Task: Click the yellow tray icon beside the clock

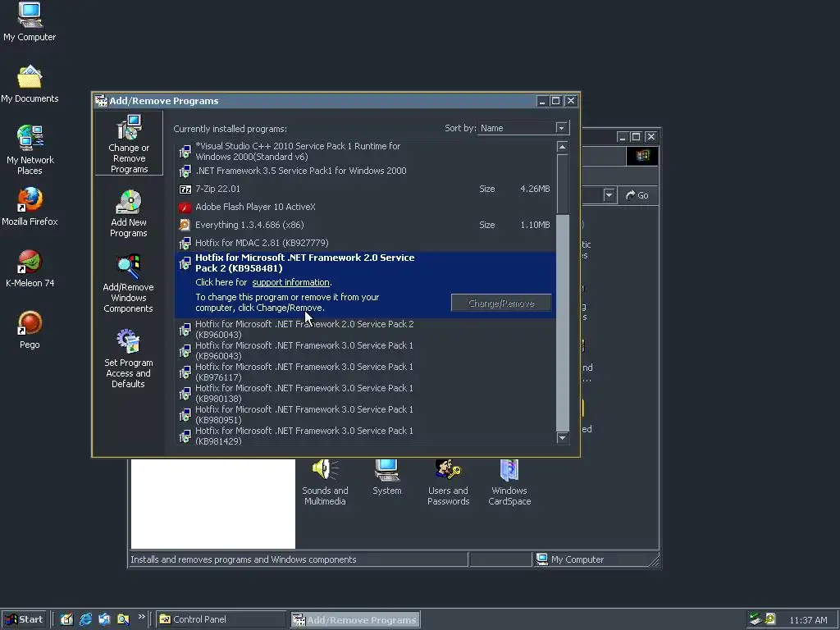Action: (770, 619)
